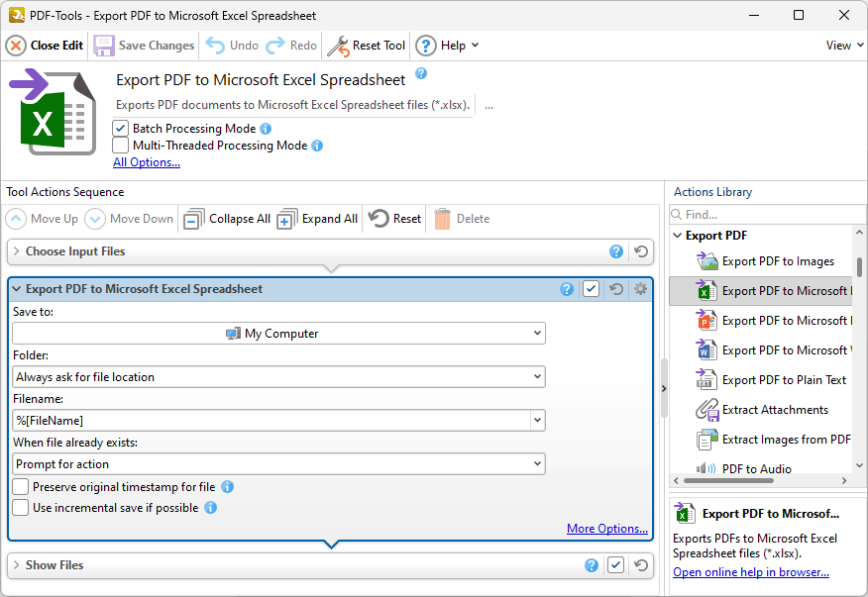Redo the last action
The height and width of the screenshot is (597, 868).
291,46
